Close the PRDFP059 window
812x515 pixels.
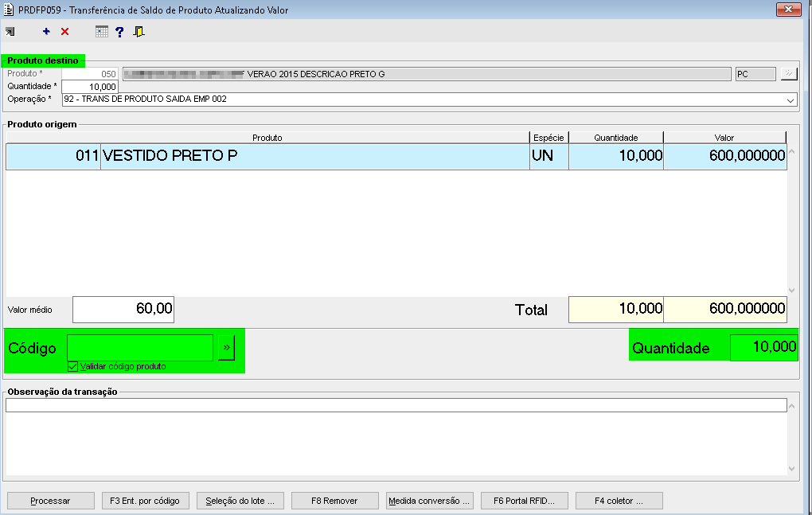(789, 10)
